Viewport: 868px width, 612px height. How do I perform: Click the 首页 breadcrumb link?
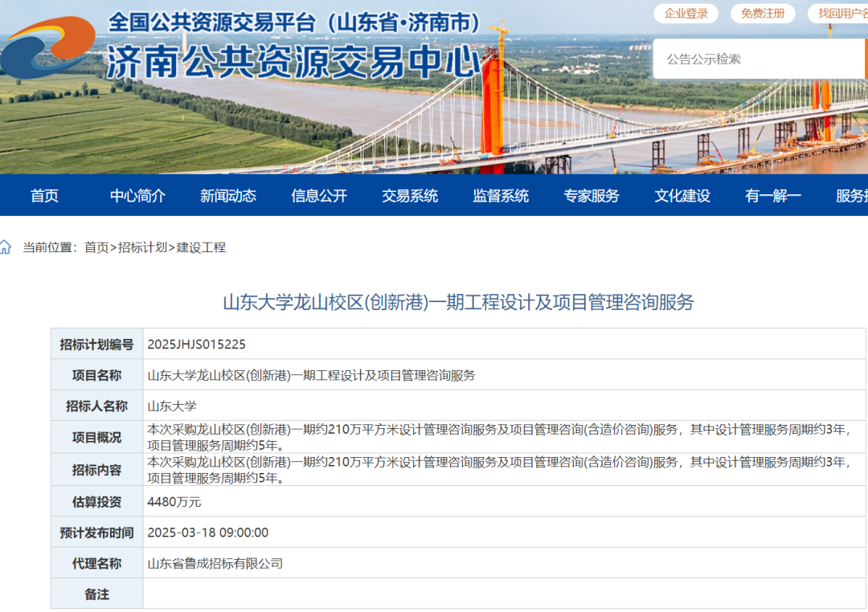pyautogui.click(x=96, y=247)
